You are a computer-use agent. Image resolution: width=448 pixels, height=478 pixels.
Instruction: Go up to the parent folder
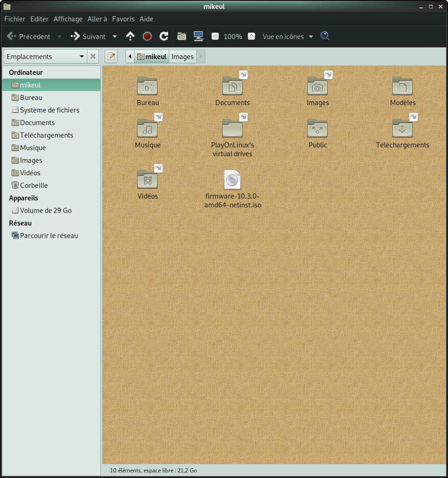coord(130,36)
